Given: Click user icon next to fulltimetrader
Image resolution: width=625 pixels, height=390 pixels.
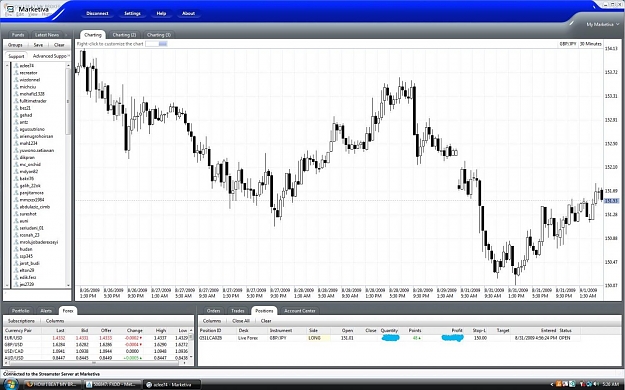Looking at the screenshot, I should [x=16, y=101].
